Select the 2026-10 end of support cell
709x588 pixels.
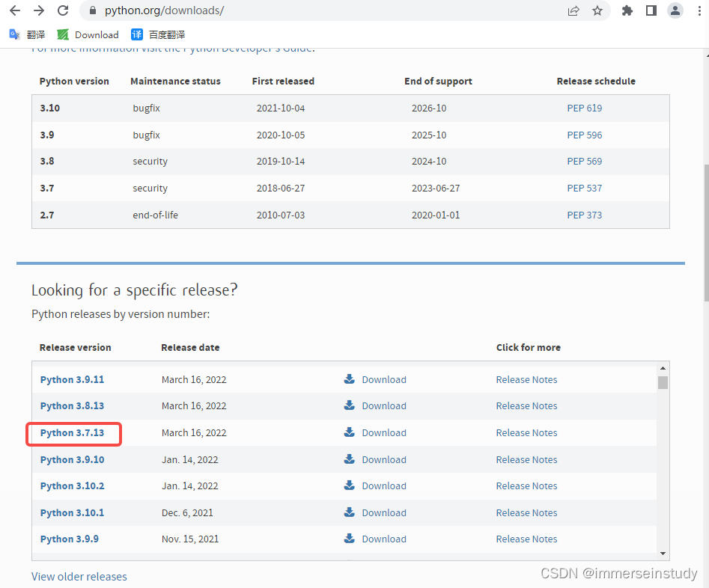[x=429, y=108]
